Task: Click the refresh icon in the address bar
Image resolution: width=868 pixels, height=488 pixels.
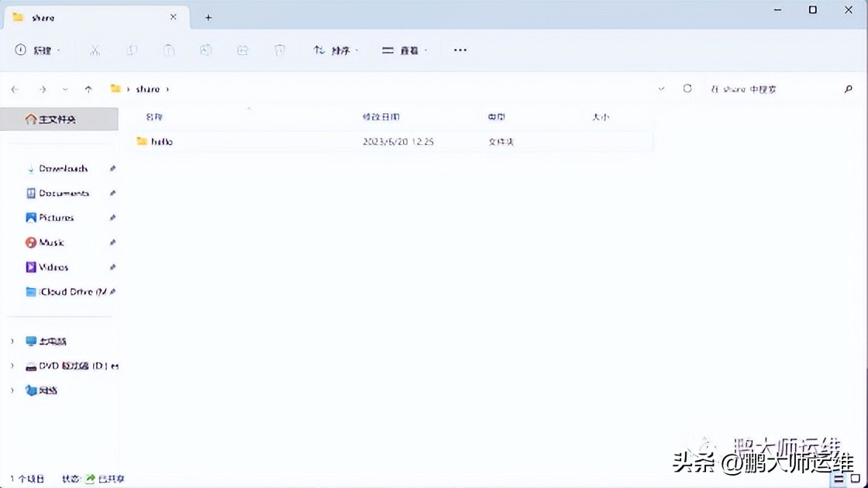Action: (687, 88)
